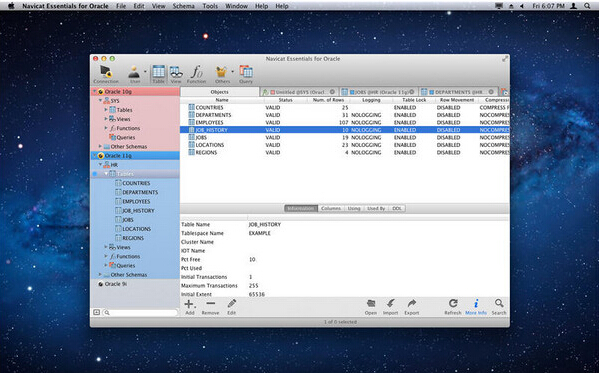The width and height of the screenshot is (600, 373).
Task: Expand Queries under HR schema
Action: (106, 265)
